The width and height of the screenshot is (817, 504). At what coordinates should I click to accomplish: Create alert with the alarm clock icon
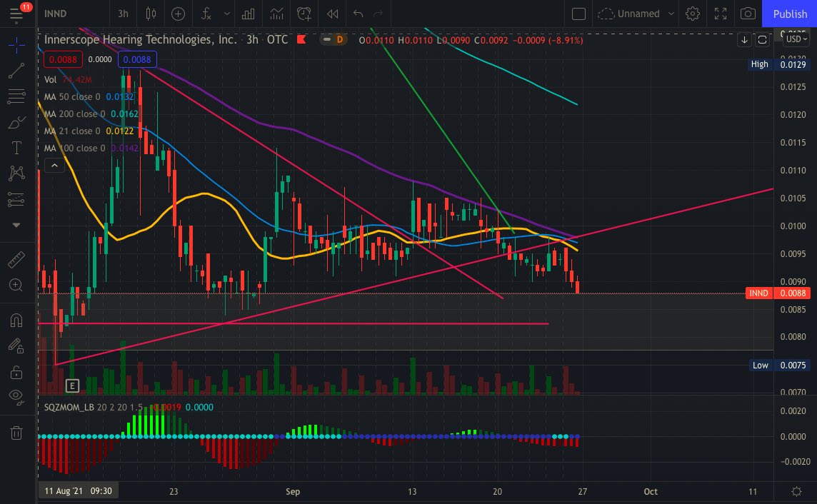[304, 14]
